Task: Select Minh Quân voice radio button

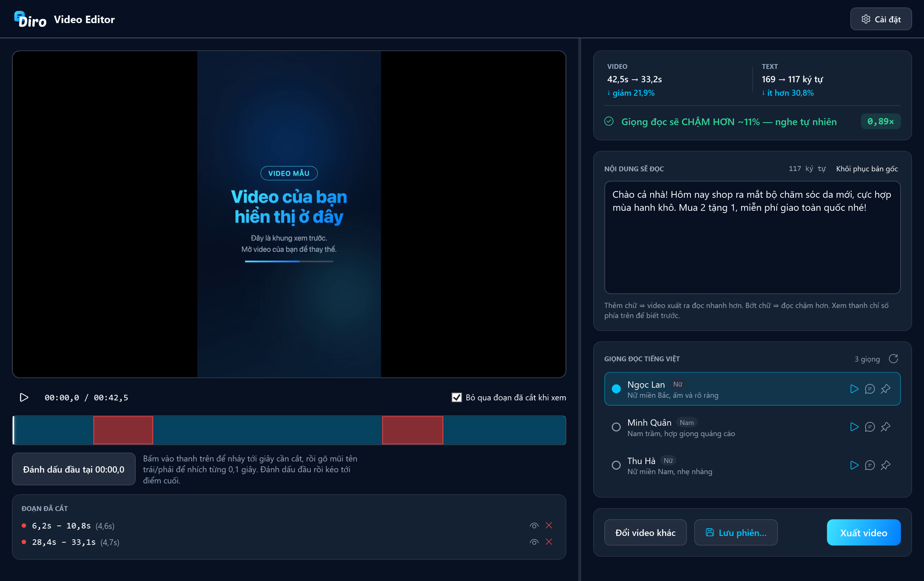Action: (616, 427)
